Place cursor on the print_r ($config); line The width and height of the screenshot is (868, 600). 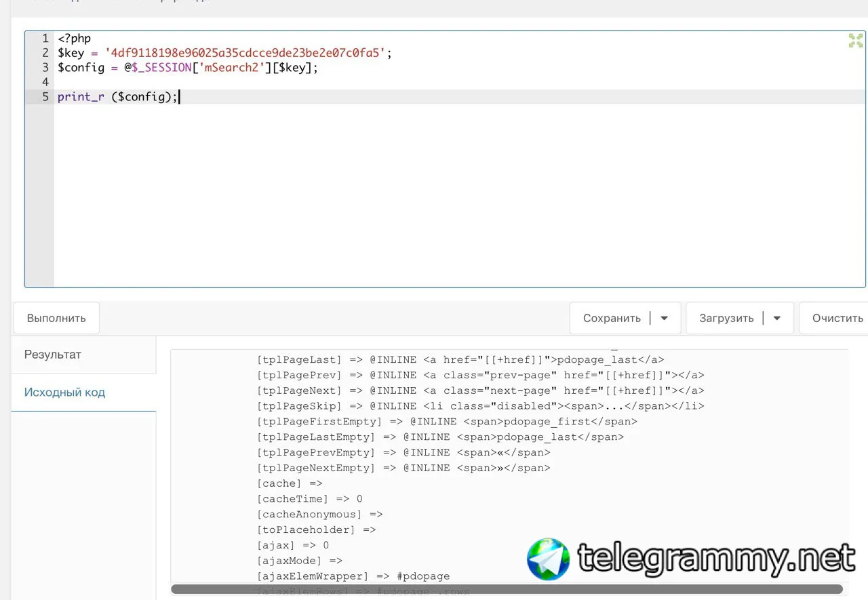click(117, 97)
